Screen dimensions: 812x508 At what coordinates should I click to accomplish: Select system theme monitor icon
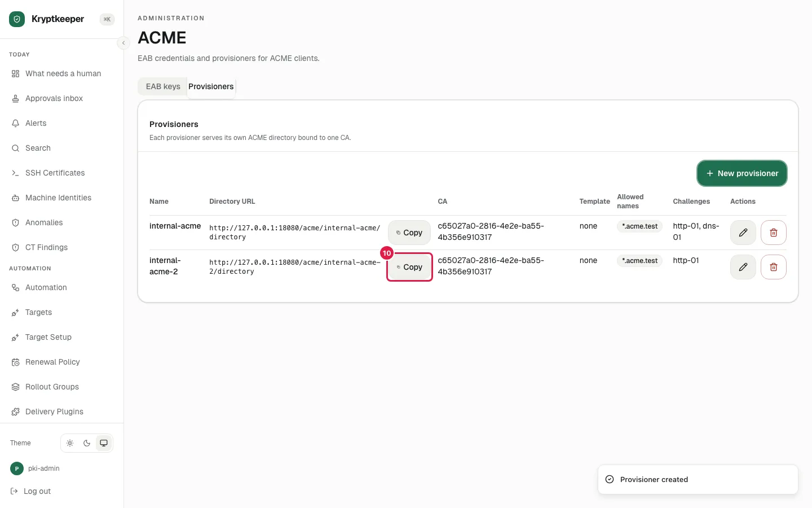pyautogui.click(x=104, y=443)
